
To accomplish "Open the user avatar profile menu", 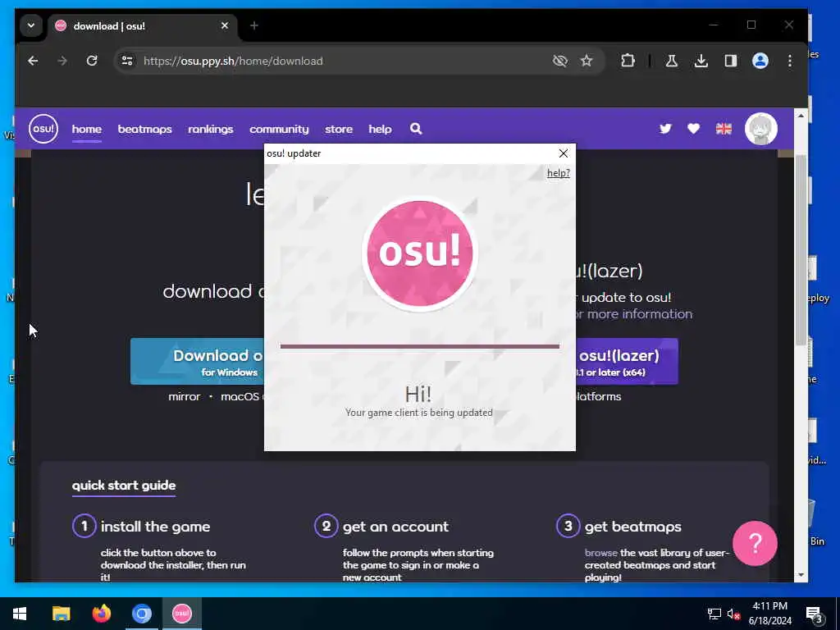I will pyautogui.click(x=760, y=129).
